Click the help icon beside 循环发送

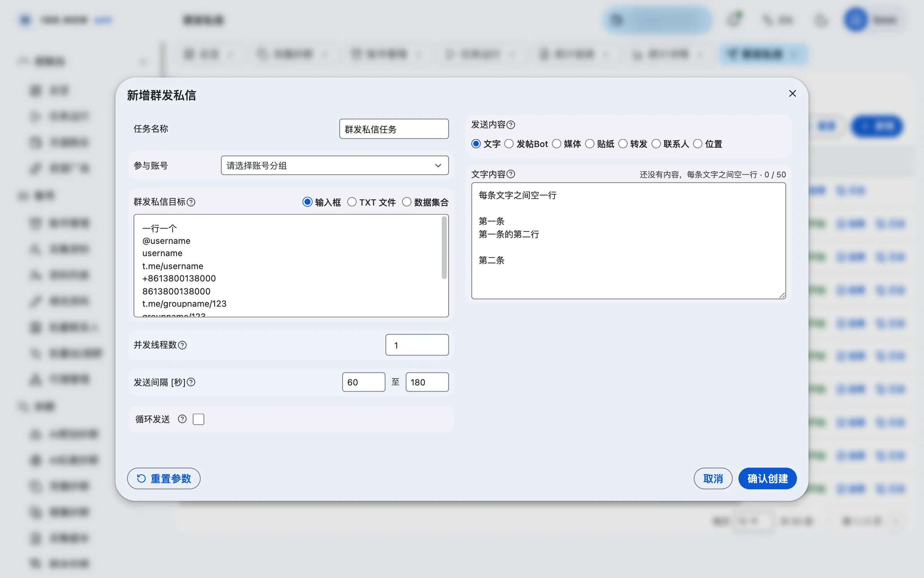182,419
